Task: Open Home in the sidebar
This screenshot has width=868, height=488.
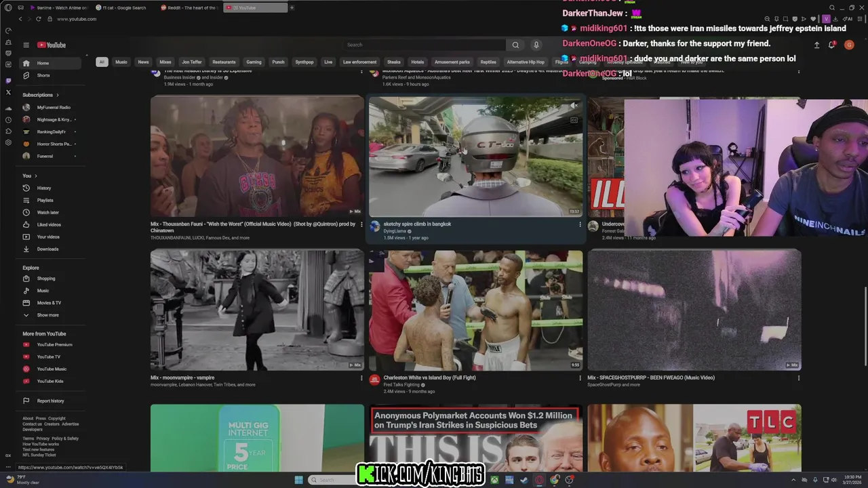Action: [50, 63]
